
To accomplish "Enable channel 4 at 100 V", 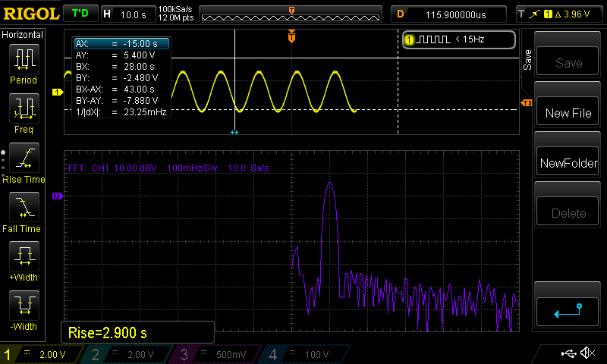I will 302,354.
